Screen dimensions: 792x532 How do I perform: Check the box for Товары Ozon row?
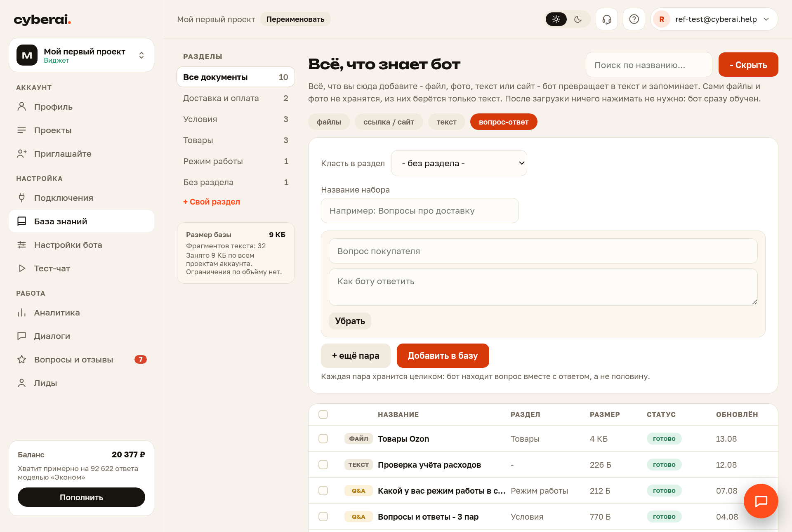(x=323, y=438)
